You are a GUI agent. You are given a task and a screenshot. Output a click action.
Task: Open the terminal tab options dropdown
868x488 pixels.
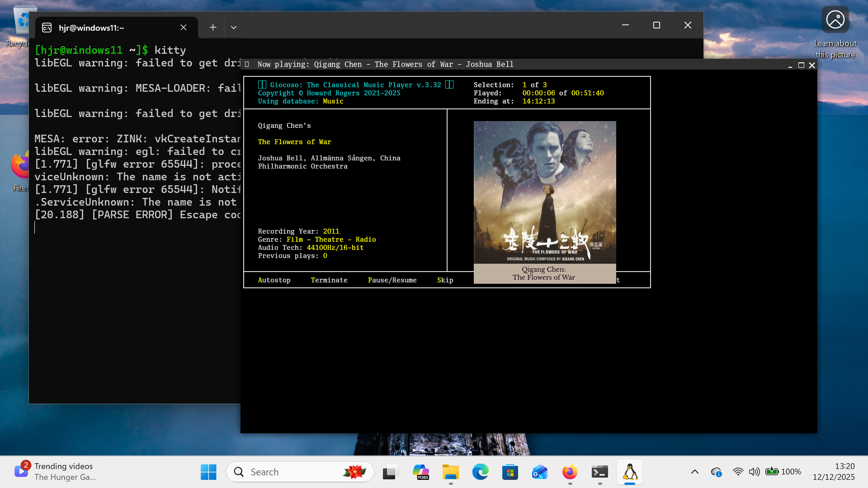(234, 27)
